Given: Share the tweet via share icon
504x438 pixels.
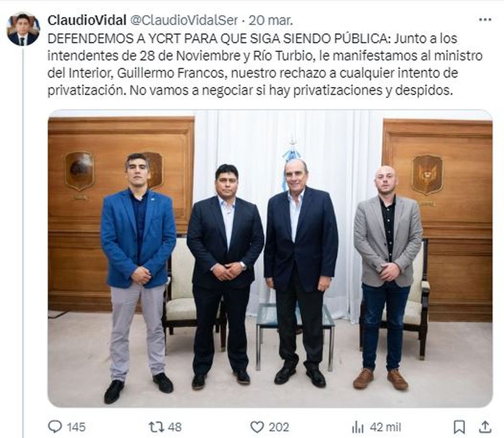Looking at the screenshot, I should point(485,427).
